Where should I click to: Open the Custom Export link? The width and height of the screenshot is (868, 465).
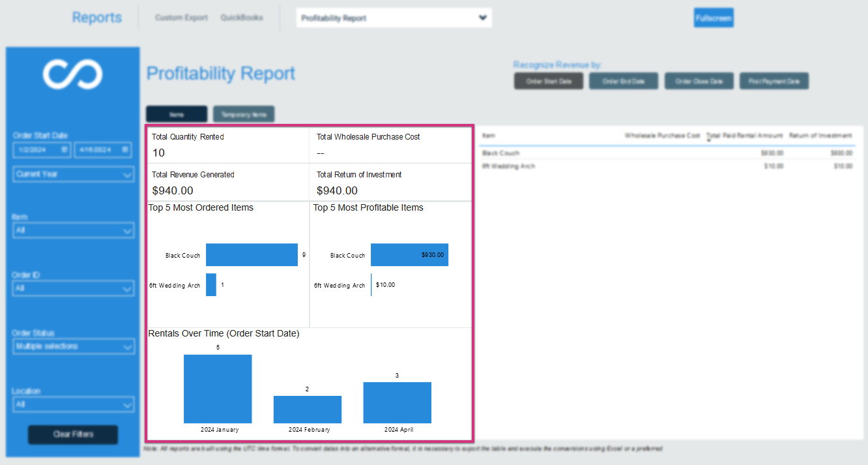pyautogui.click(x=181, y=18)
